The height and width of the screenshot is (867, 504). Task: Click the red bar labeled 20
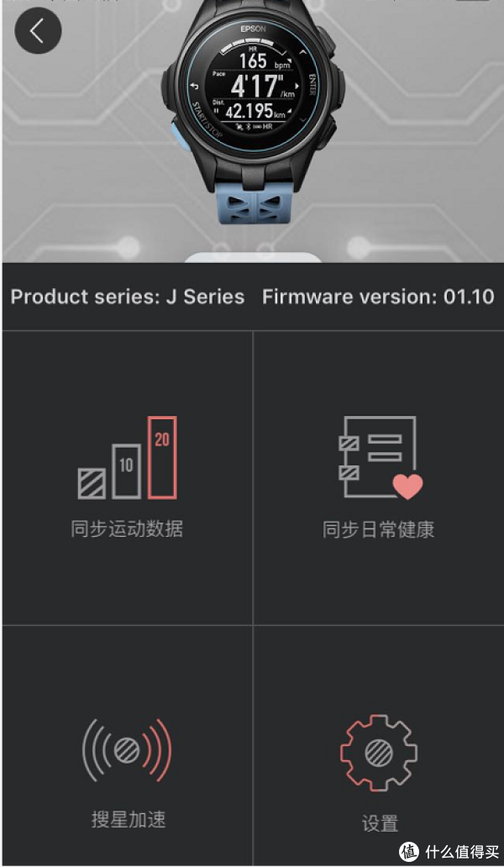pos(162,458)
